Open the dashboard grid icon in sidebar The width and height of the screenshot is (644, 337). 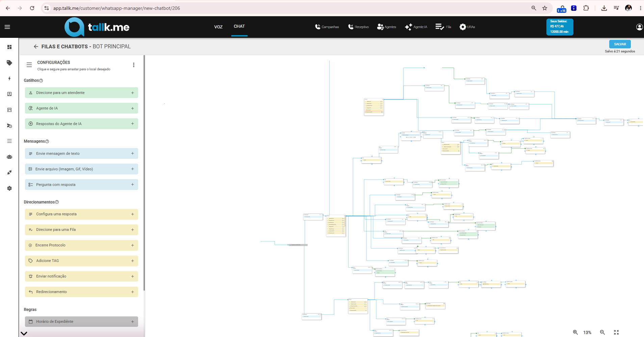tap(9, 47)
